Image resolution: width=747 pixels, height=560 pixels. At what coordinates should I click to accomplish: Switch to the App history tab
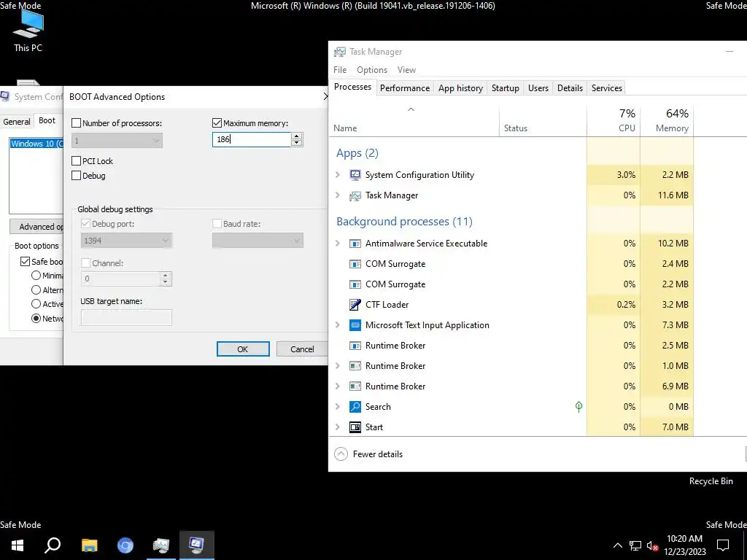pos(461,88)
